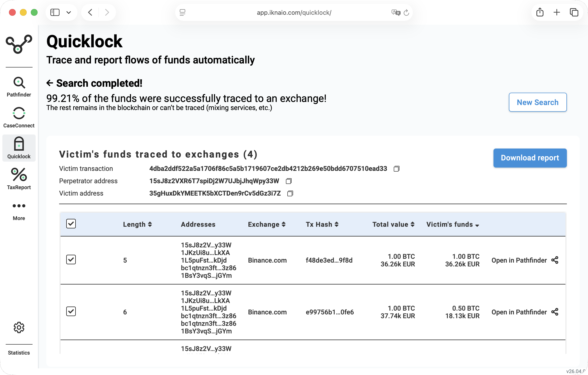Go to Statistics in the sidebar
This screenshot has width=588, height=375.
pyautogui.click(x=19, y=353)
